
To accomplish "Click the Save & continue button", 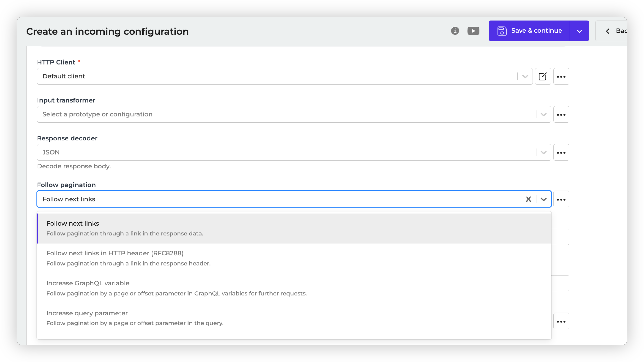I will 529,31.
